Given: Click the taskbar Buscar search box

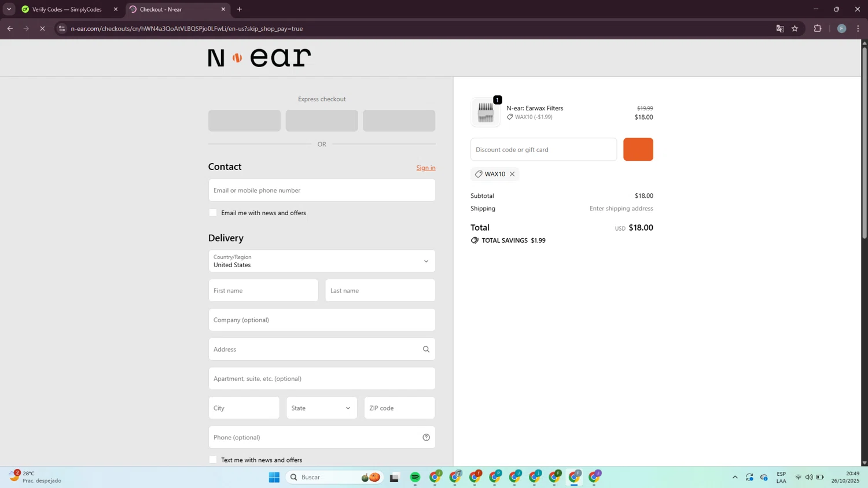Looking at the screenshot, I should [x=334, y=477].
